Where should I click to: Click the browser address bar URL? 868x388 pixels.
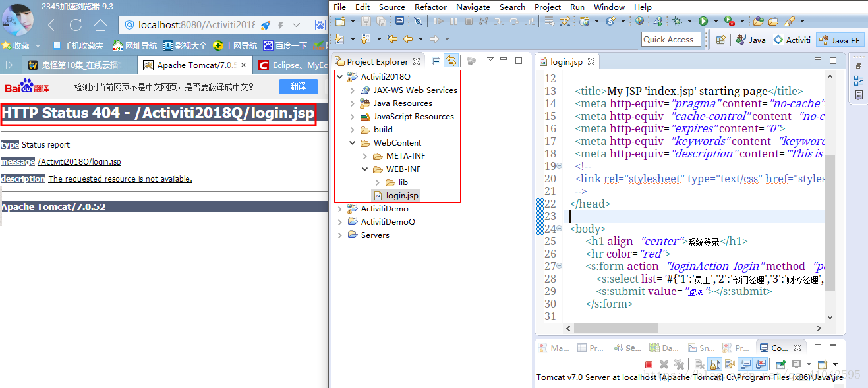point(196,25)
